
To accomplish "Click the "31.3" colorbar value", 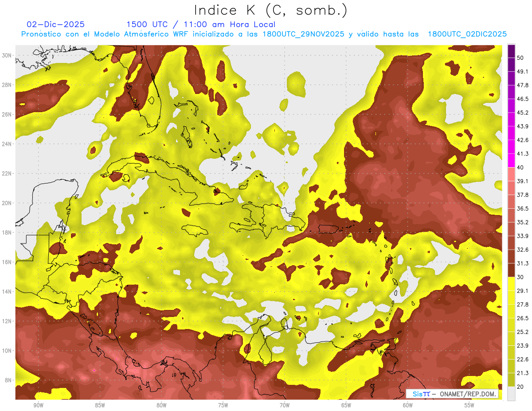I will click(x=522, y=263).
